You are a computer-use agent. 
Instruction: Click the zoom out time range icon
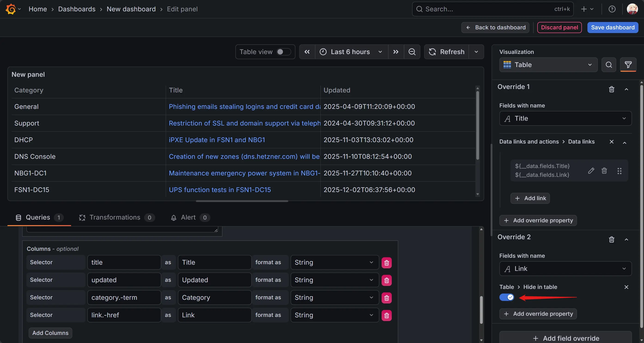[x=412, y=52]
